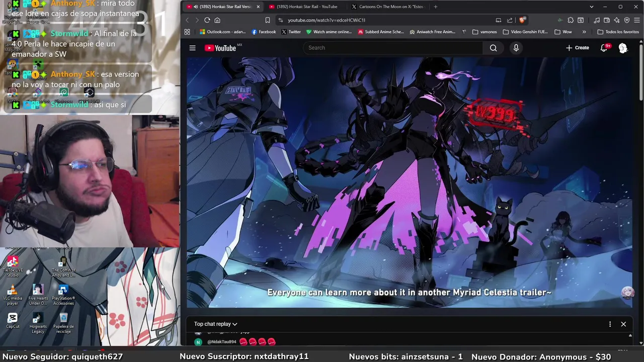
Task: Open YouTube notifications bell
Action: (604, 48)
